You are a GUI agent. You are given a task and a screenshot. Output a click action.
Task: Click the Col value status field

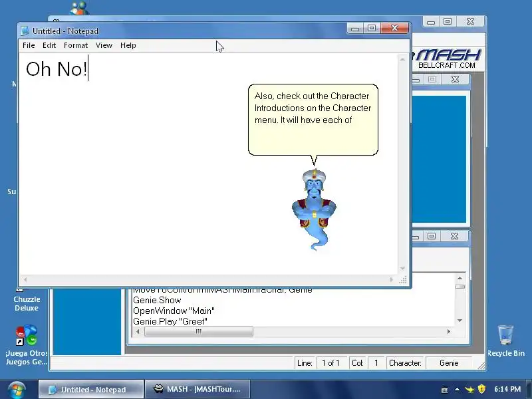click(x=376, y=363)
